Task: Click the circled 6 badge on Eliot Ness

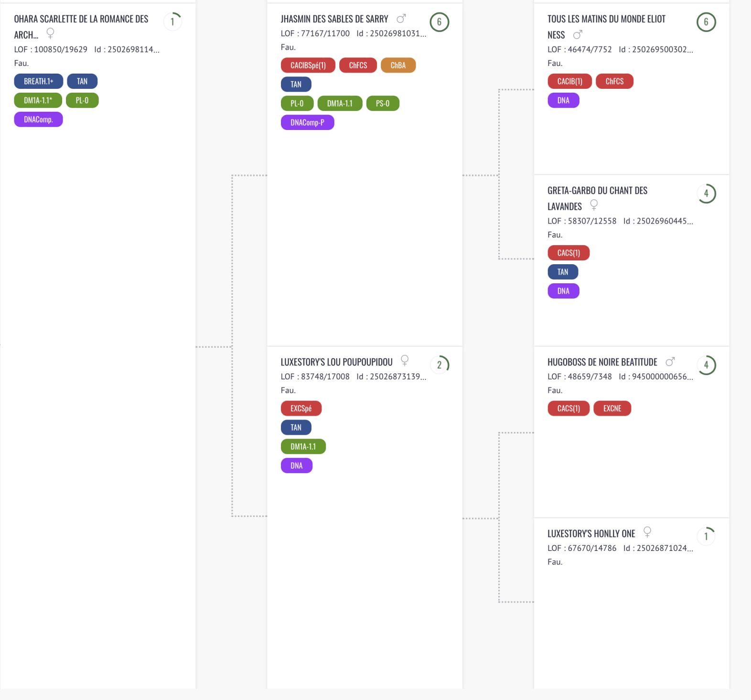Action: tap(706, 22)
